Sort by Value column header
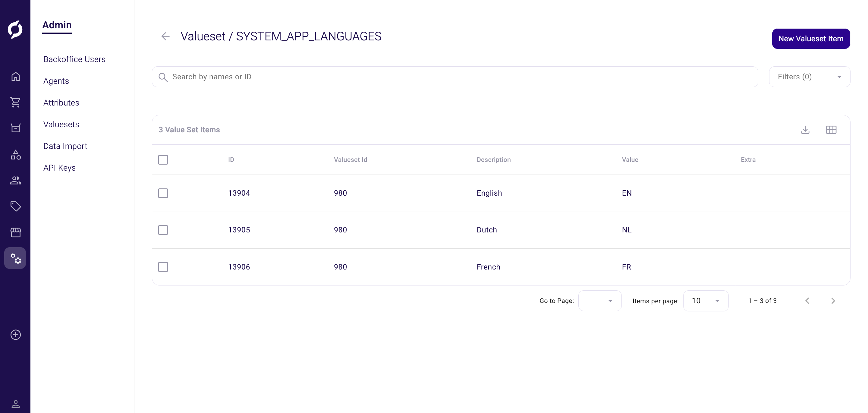 tap(630, 160)
